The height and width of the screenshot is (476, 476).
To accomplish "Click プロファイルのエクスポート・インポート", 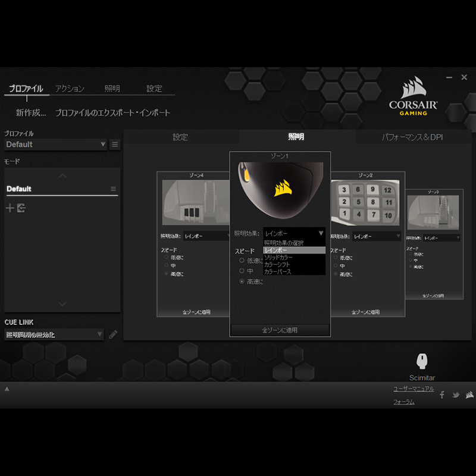I will [112, 112].
